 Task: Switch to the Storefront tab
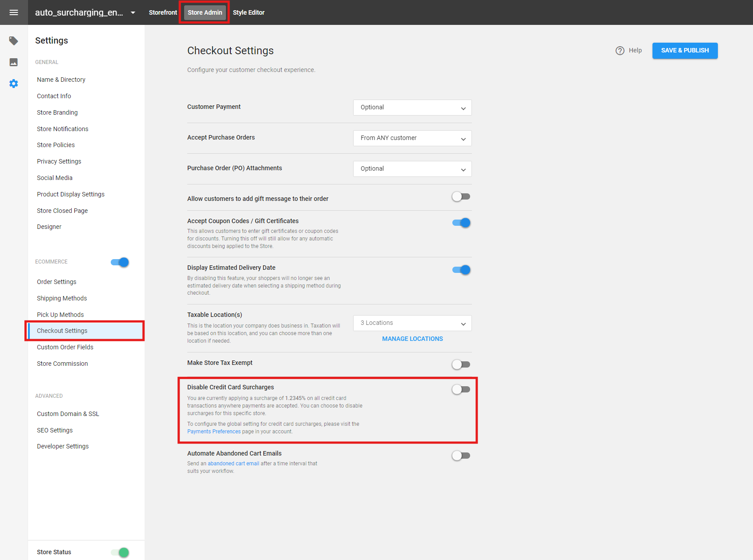click(163, 12)
